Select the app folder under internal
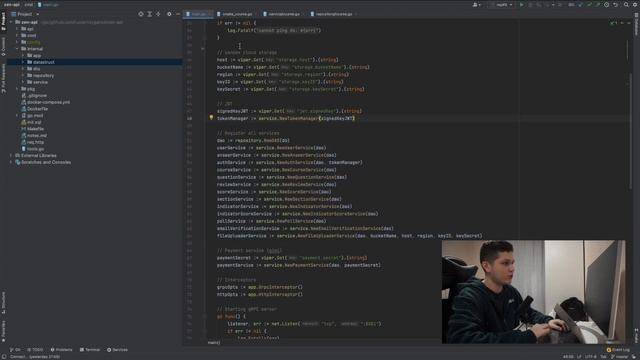 (x=34, y=55)
